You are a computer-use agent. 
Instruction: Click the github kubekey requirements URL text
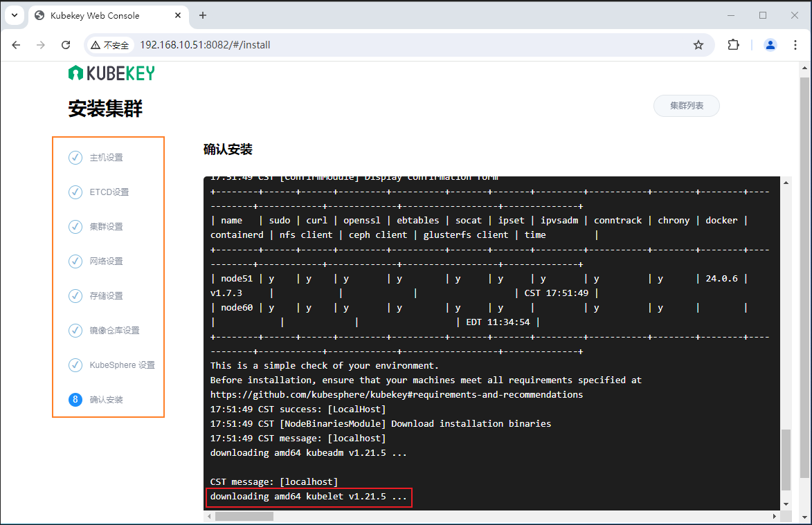[x=396, y=395]
